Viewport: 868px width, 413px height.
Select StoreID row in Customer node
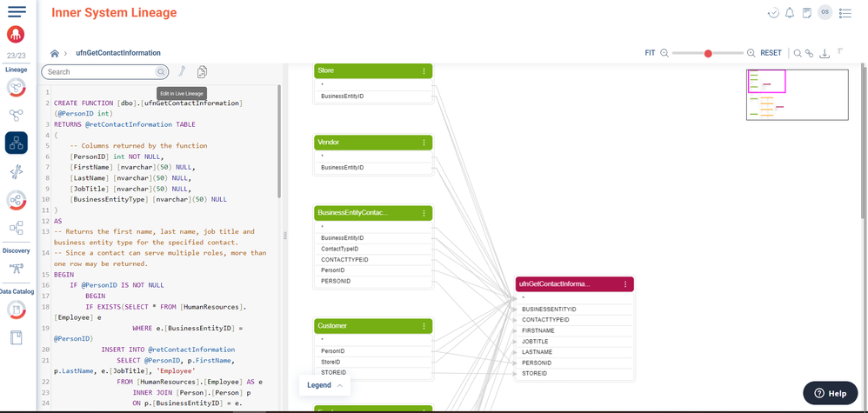[373, 362]
